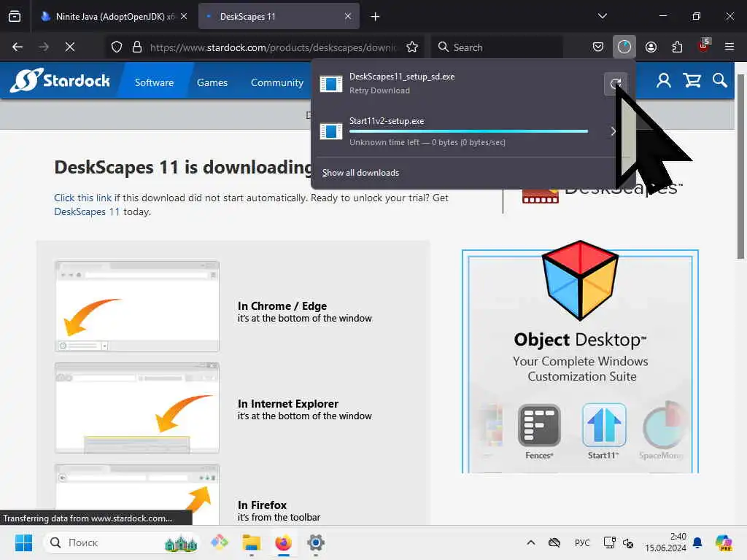Open the Games menu

pos(212,82)
